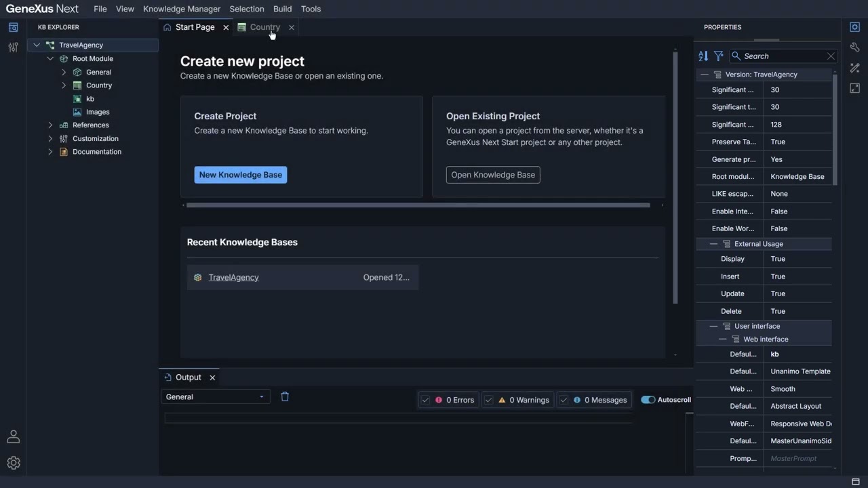The image size is (868, 488).
Task: Expand the Documentation node
Action: click(x=50, y=152)
